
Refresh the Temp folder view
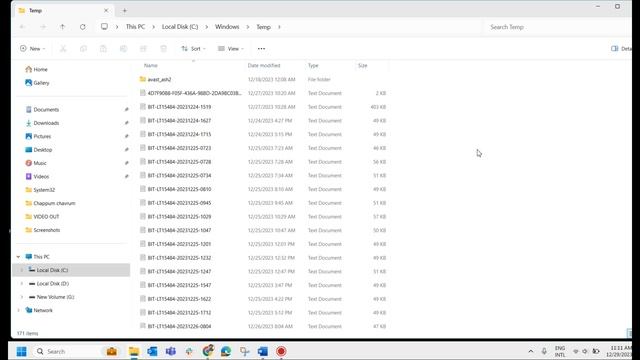pos(83,27)
